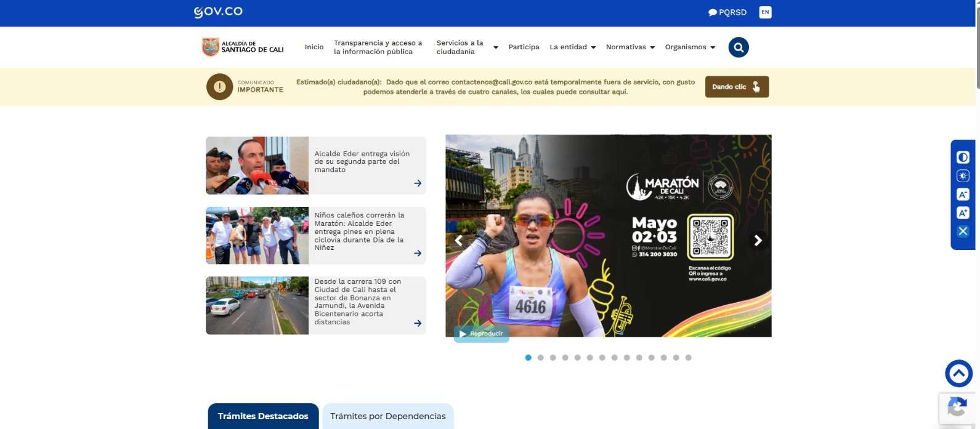This screenshot has height=429, width=980.
Task: Decrease font size with A- icon
Action: (x=963, y=194)
